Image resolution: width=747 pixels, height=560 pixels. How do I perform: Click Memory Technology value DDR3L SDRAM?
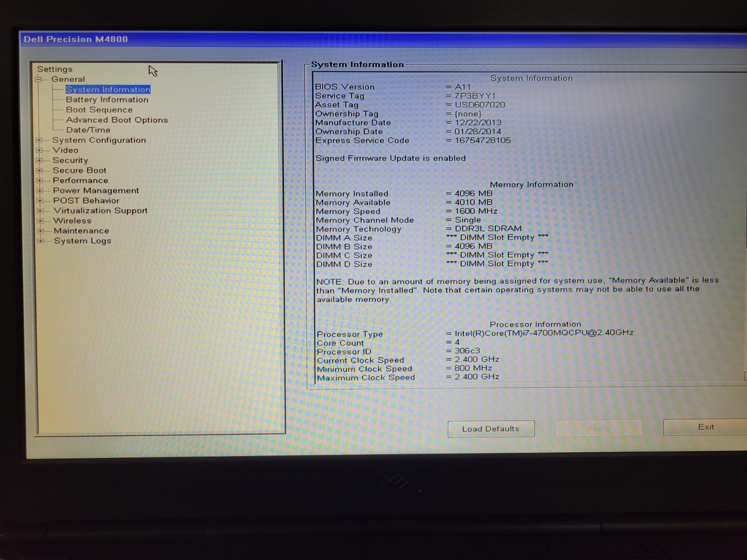pyautogui.click(x=488, y=229)
